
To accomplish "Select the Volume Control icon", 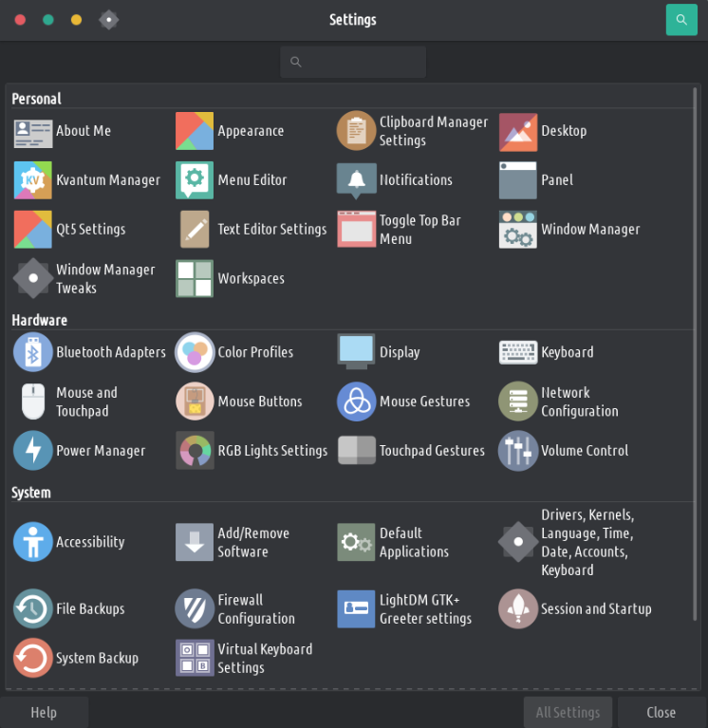I will (x=518, y=451).
